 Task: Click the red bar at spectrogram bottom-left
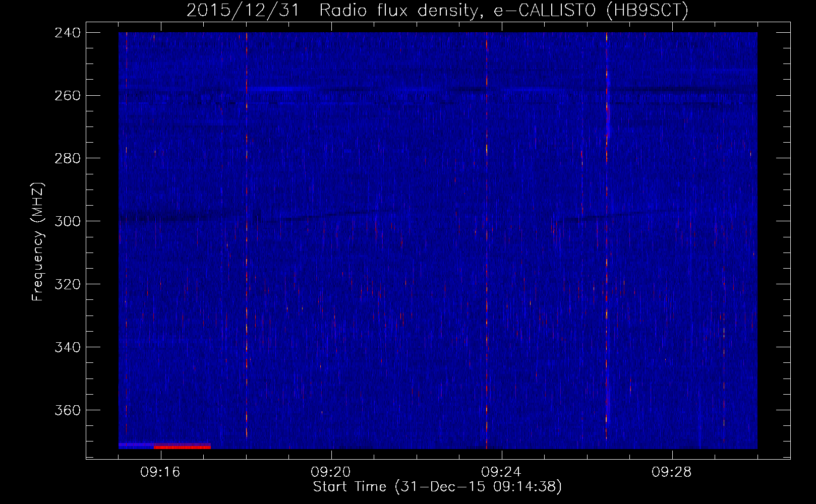(x=182, y=447)
